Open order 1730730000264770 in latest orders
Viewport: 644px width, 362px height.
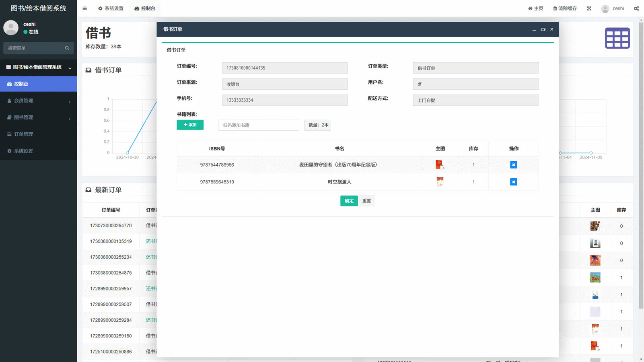pos(111,226)
